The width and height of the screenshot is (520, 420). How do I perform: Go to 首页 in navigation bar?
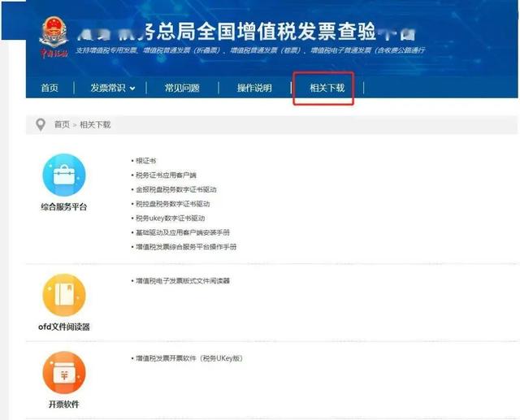tap(50, 88)
